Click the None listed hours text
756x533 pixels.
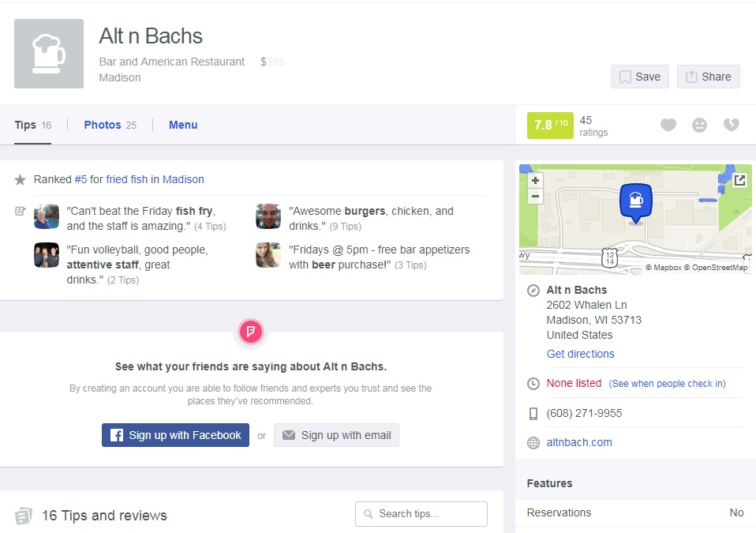coord(574,383)
